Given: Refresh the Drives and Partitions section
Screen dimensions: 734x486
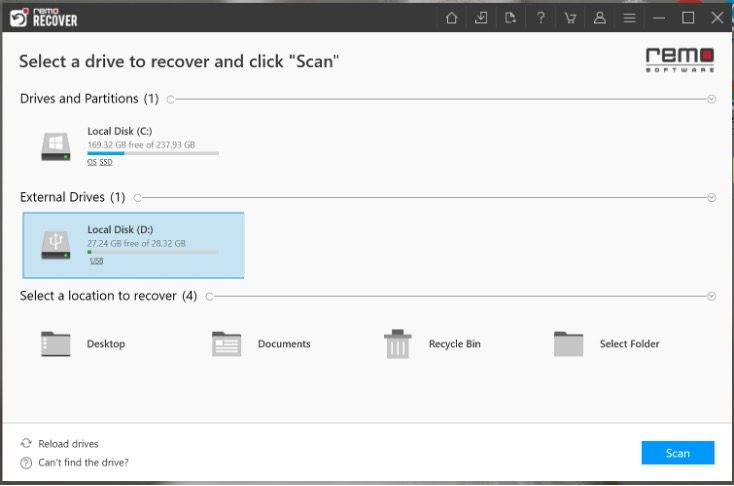Looking at the screenshot, I should coord(170,99).
